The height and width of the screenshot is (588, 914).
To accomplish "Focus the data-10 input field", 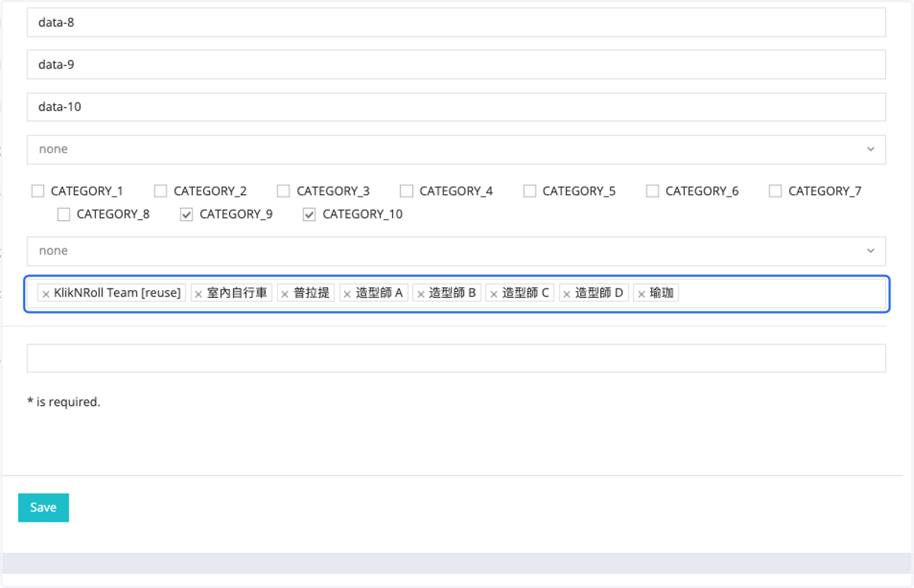I will click(456, 107).
